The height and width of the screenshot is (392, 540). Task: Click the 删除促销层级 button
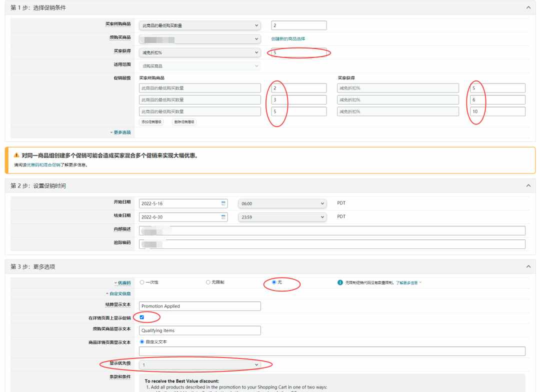tap(184, 122)
